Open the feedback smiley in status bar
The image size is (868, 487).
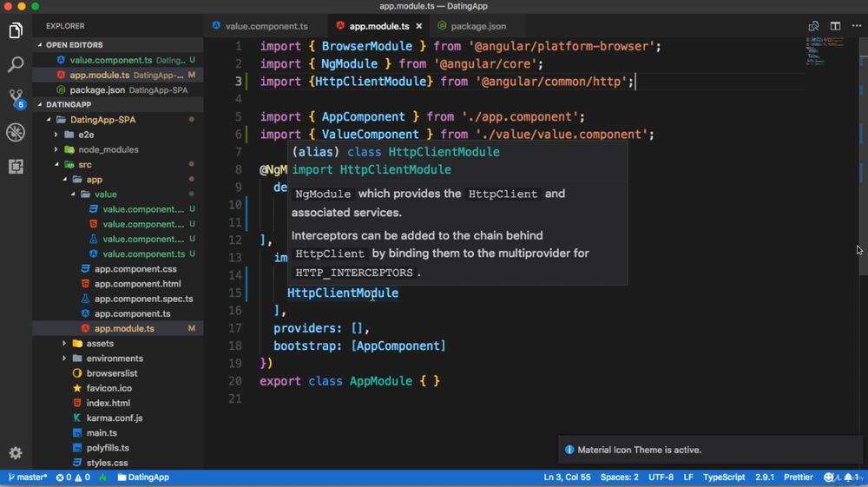(829, 477)
